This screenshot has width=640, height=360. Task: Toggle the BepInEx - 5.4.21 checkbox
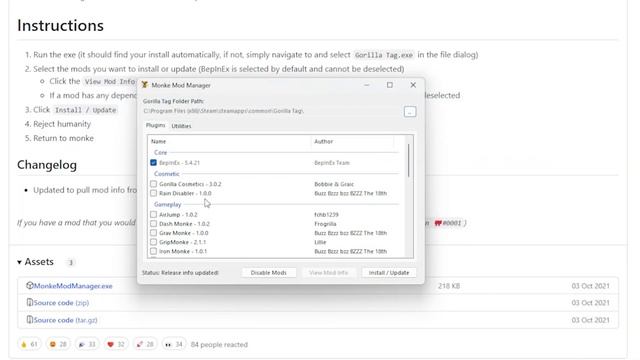click(x=153, y=162)
